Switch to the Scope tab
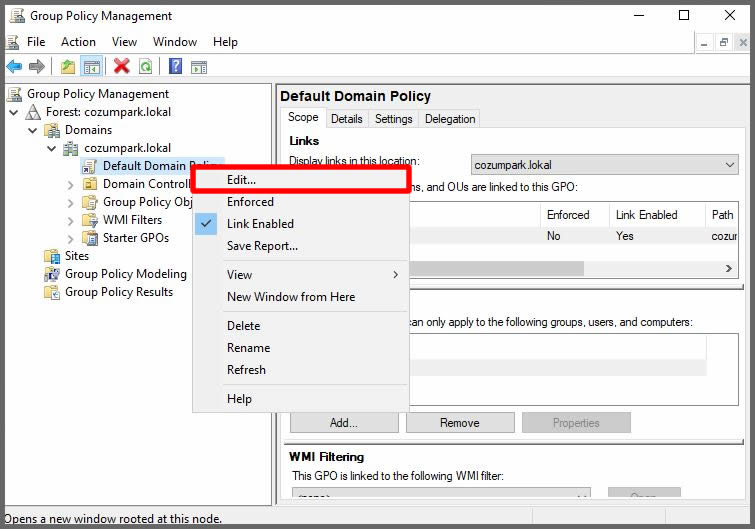 coord(303,117)
